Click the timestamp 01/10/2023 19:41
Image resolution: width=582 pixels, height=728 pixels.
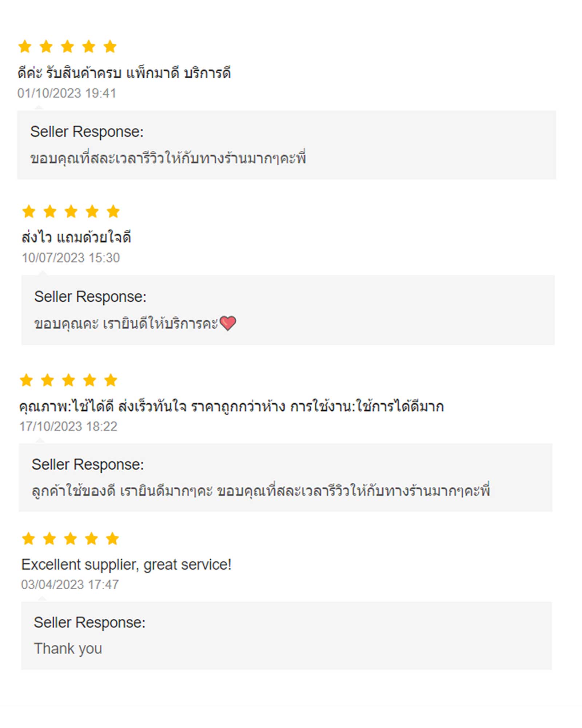(67, 93)
